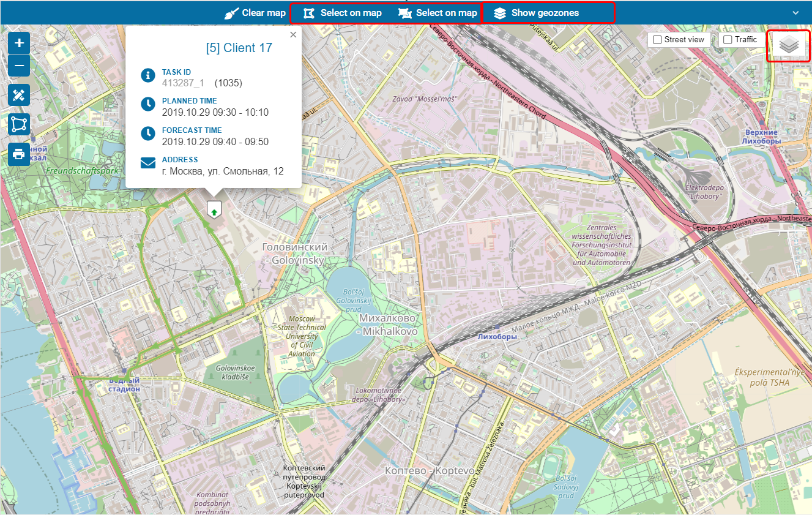The height and width of the screenshot is (515, 812).
Task: Close the Client 17 popup
Action: (293, 35)
